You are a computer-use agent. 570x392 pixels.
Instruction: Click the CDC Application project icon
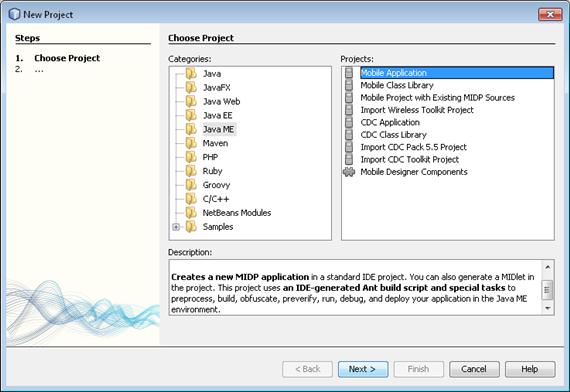(x=349, y=122)
